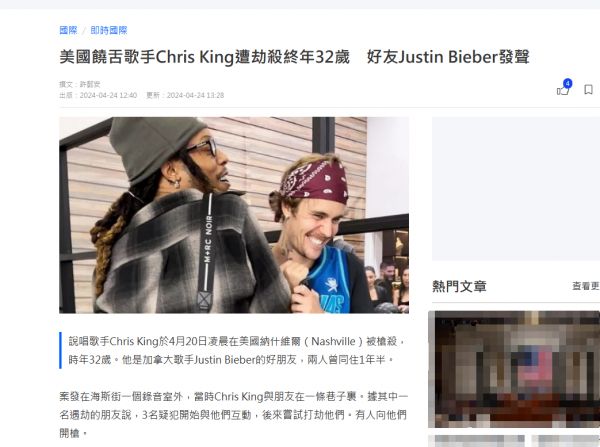Click the author name after 撰文
Image resolution: width=600 pixels, height=447 pixels.
click(x=90, y=84)
